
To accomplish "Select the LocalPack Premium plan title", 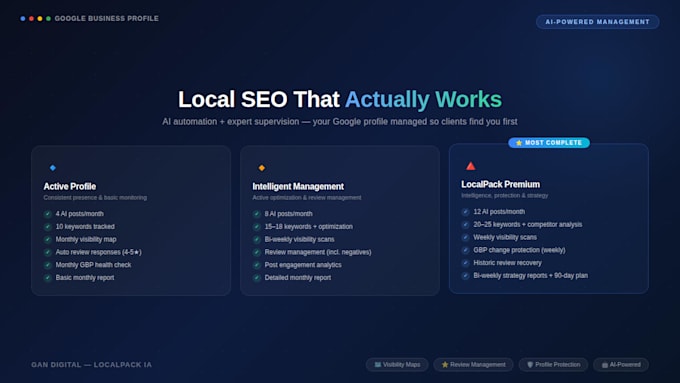I will 500,184.
